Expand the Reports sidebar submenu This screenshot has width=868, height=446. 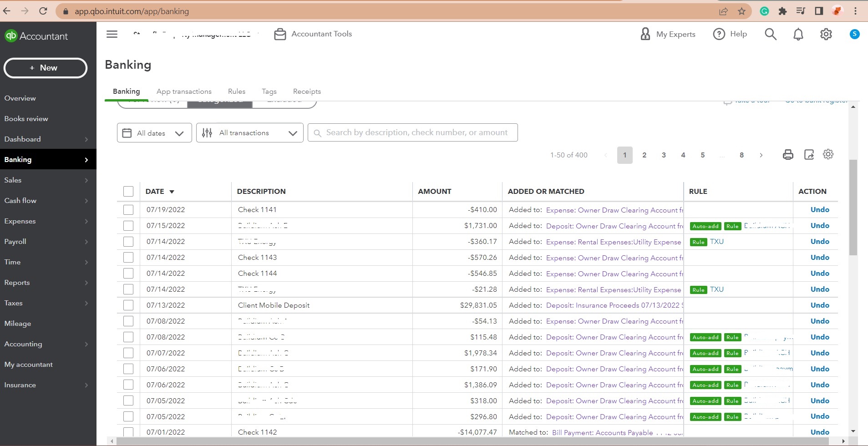click(x=86, y=283)
